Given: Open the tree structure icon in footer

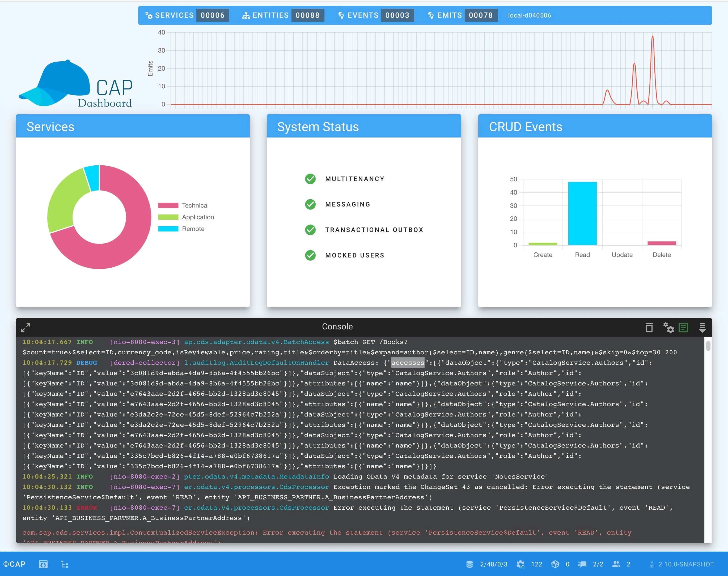Looking at the screenshot, I should click(x=65, y=564).
